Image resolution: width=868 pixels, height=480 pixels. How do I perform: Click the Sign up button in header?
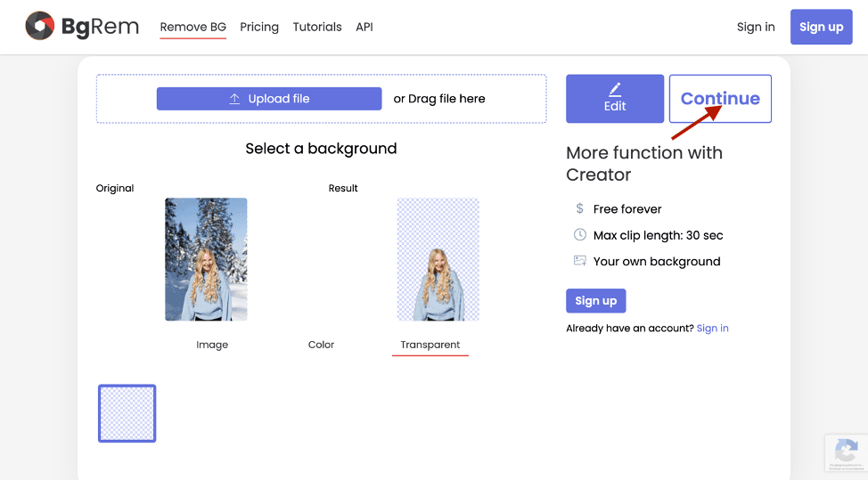[x=821, y=27]
